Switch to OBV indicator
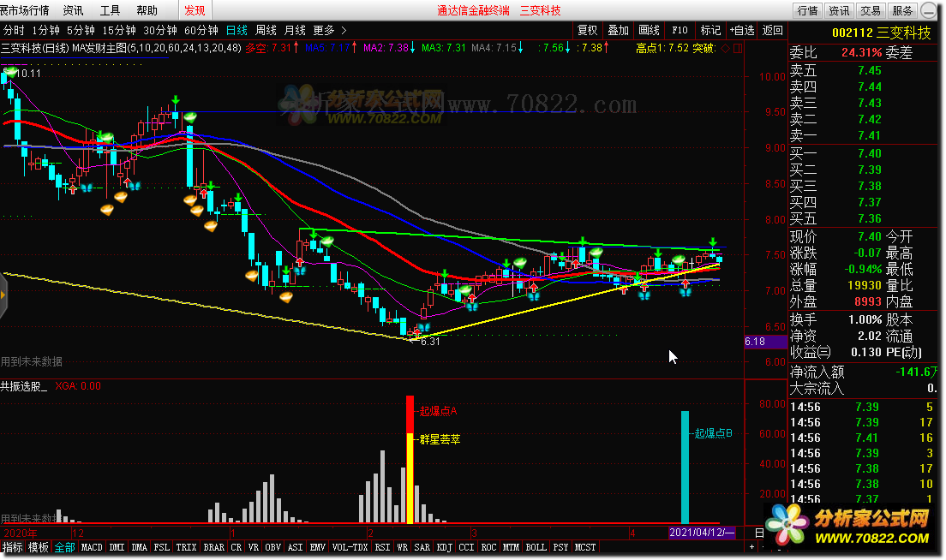 pyautogui.click(x=273, y=547)
